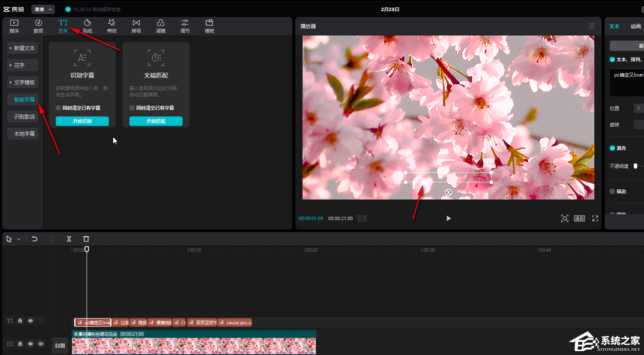This screenshot has width=644, height=355.
Task: Check 同时清空已有字幕 under 文稿匹配
Action: pyautogui.click(x=132, y=108)
